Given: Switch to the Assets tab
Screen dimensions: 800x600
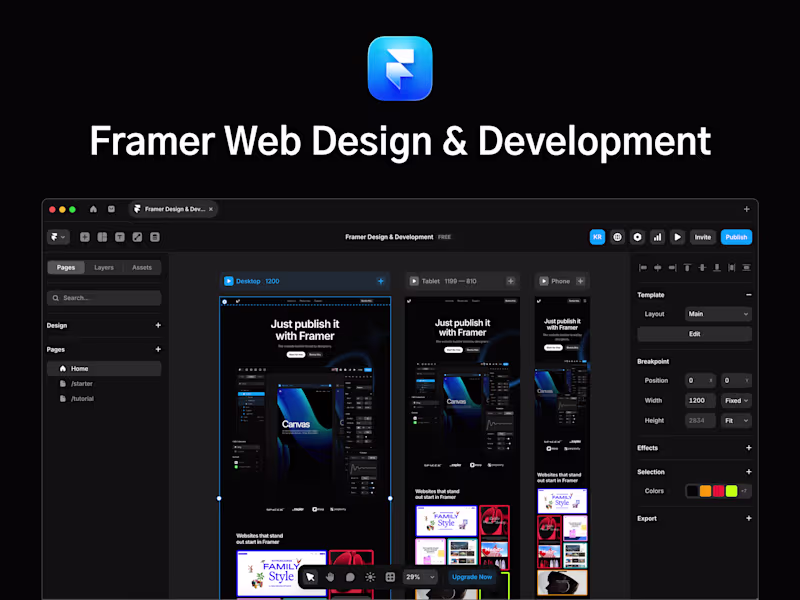Looking at the screenshot, I should [142, 267].
